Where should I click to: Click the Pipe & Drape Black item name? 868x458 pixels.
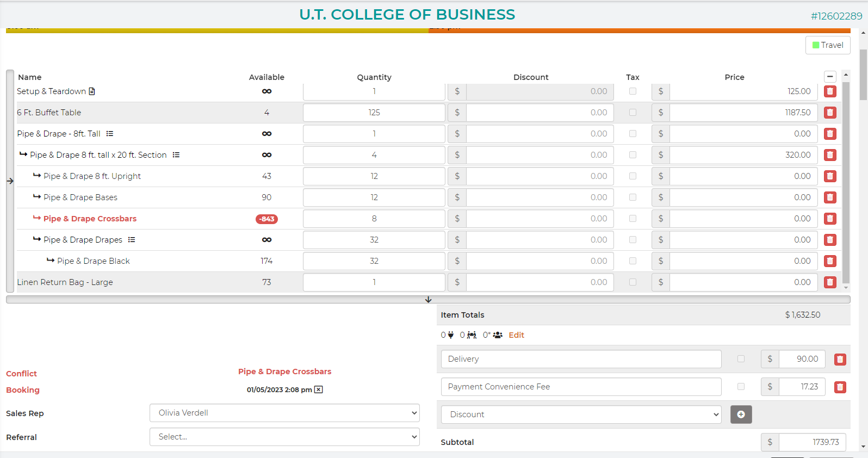click(x=94, y=261)
